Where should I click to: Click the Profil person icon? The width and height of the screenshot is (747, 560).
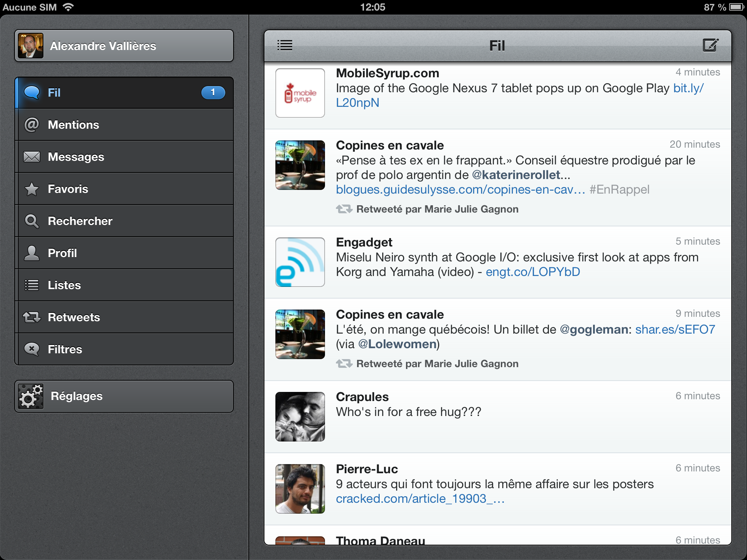(x=32, y=253)
